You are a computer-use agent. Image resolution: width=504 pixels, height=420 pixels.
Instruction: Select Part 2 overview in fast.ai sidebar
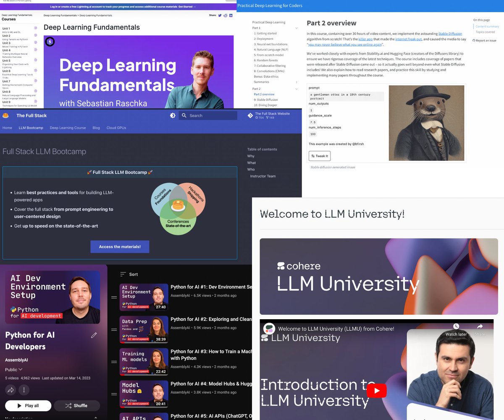click(264, 94)
